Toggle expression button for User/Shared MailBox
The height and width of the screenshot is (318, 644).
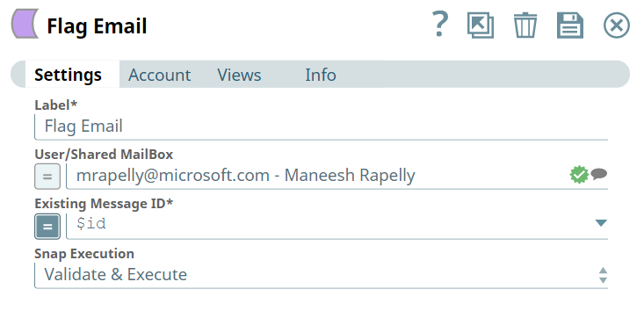point(47,177)
